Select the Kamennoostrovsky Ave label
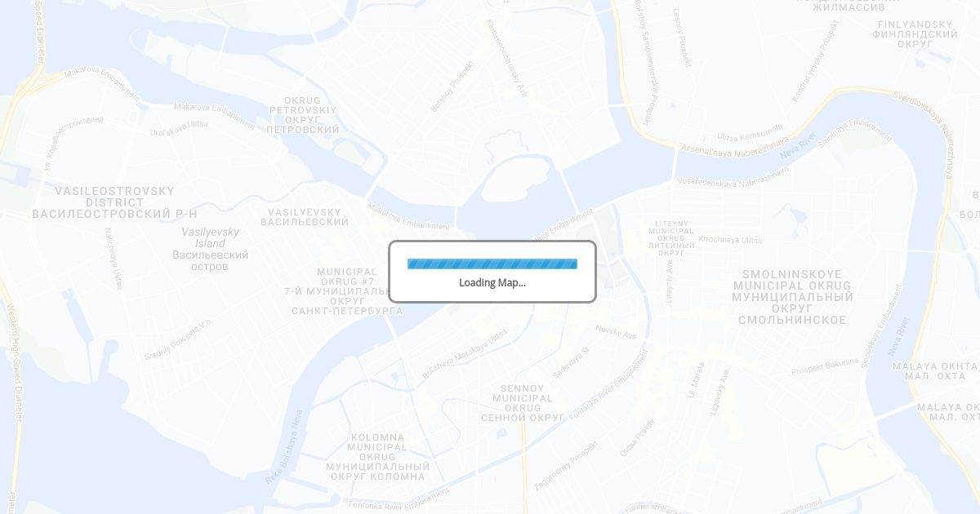This screenshot has height=514, width=980. pyautogui.click(x=507, y=57)
